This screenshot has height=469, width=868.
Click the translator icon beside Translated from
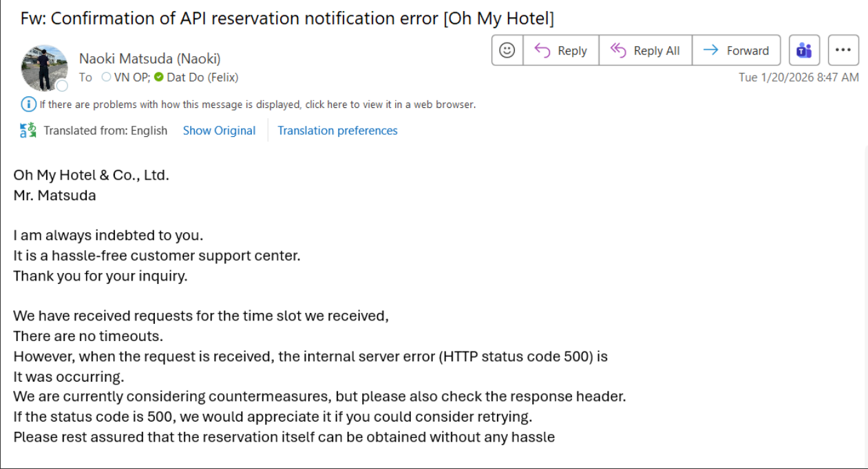(x=28, y=131)
